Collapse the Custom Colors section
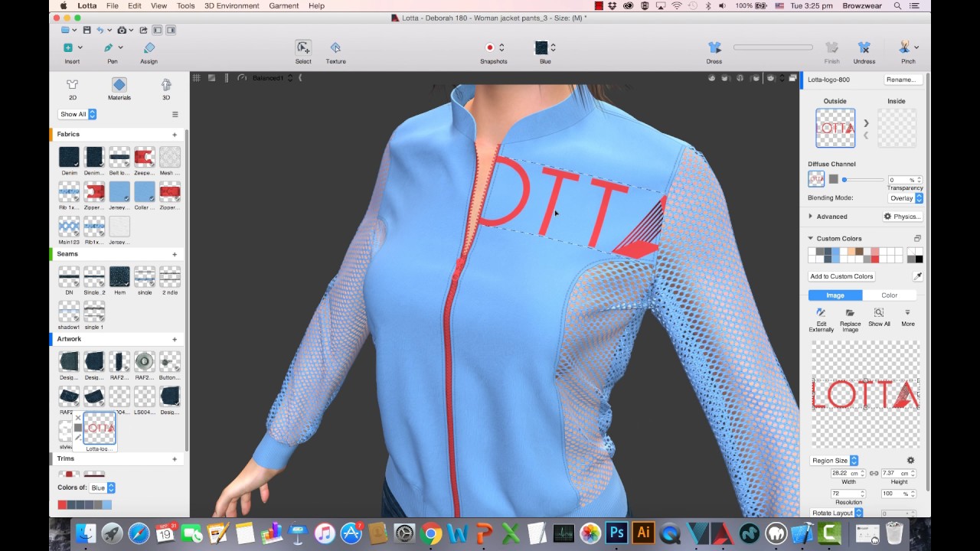The height and width of the screenshot is (551, 980). (x=811, y=238)
